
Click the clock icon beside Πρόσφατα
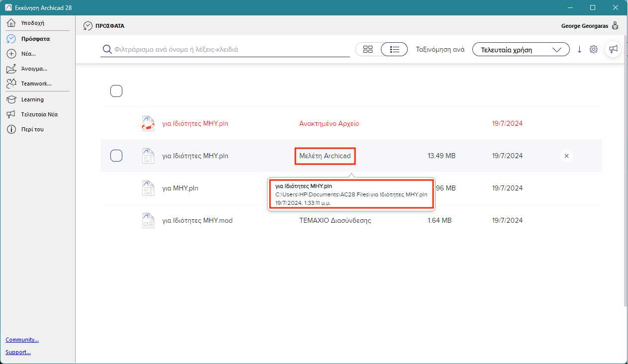pyautogui.click(x=11, y=39)
